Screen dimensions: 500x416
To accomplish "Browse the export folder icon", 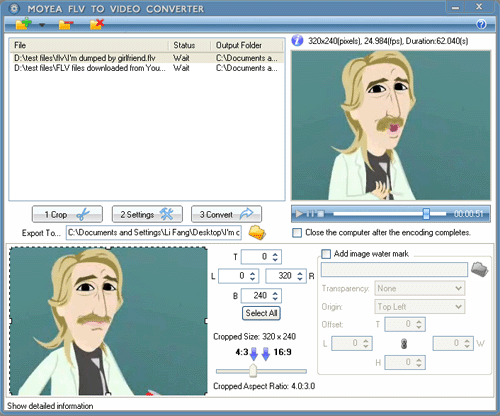I will point(257,233).
